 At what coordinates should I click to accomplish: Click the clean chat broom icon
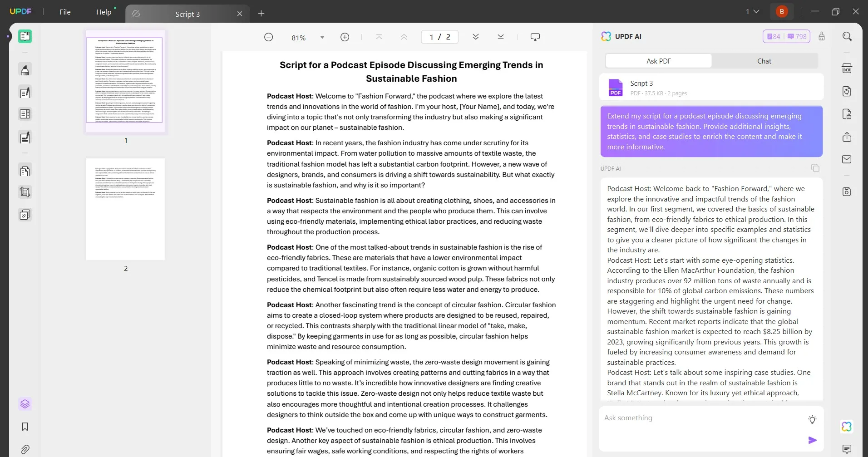822,36
